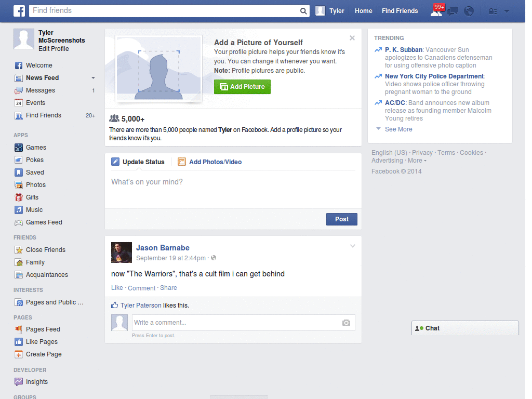Click in the Find friends search field
Screen dimensions: 532x399
166,11
